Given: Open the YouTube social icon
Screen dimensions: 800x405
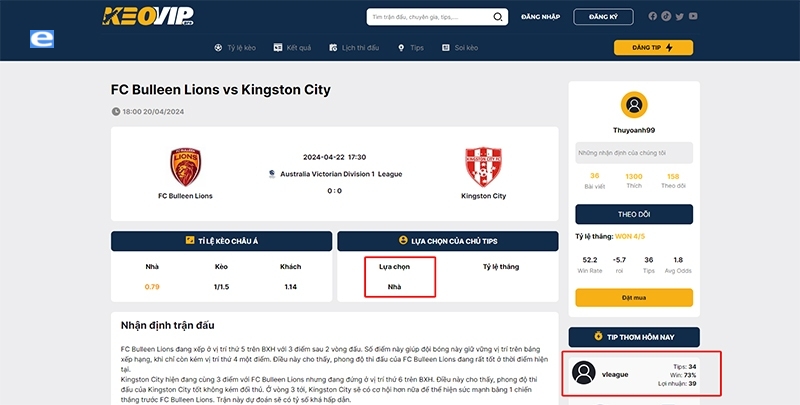Looking at the screenshot, I should 692,17.
